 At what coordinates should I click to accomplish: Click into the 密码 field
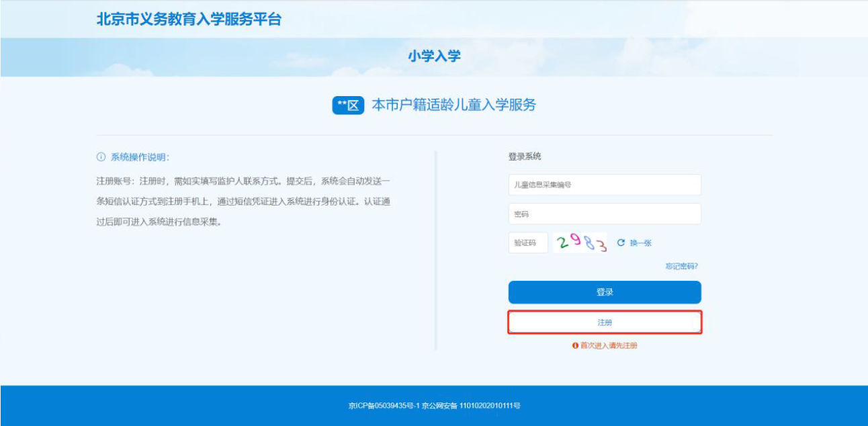605,214
